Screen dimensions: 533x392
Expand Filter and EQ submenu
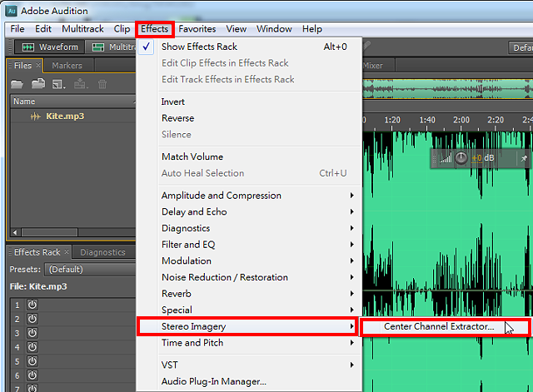[249, 244]
